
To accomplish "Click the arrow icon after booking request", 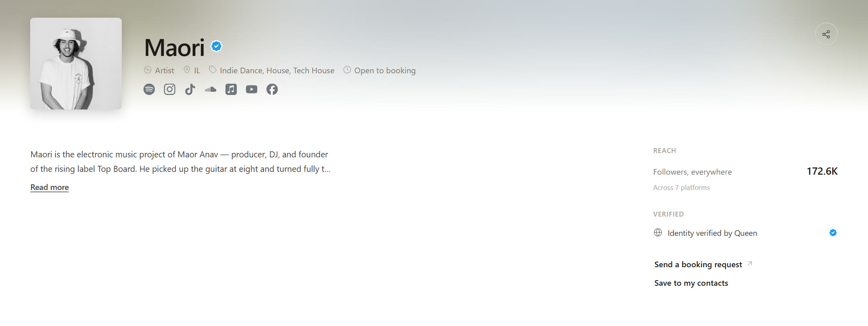I will (750, 264).
